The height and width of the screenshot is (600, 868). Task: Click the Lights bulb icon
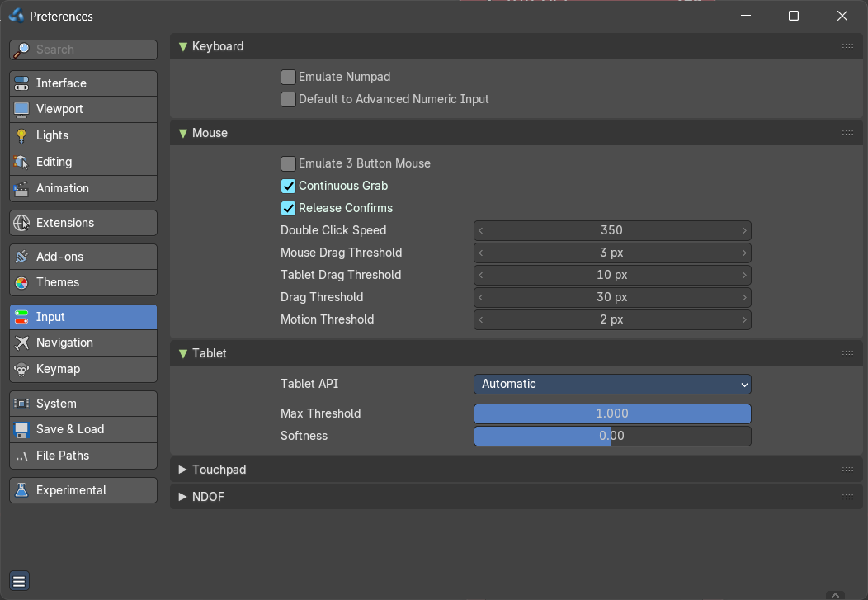21,135
